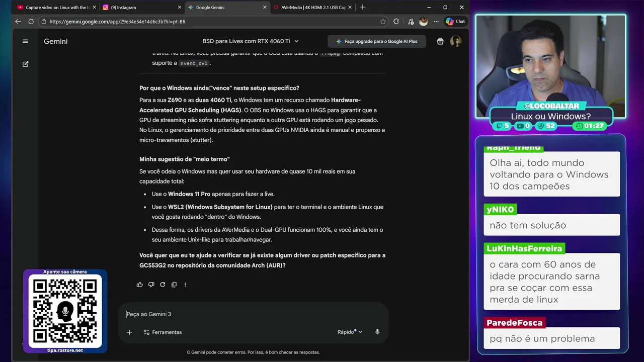Image resolution: width=644 pixels, height=362 pixels.
Task: Close the Instagram tab
Action: 180,8
